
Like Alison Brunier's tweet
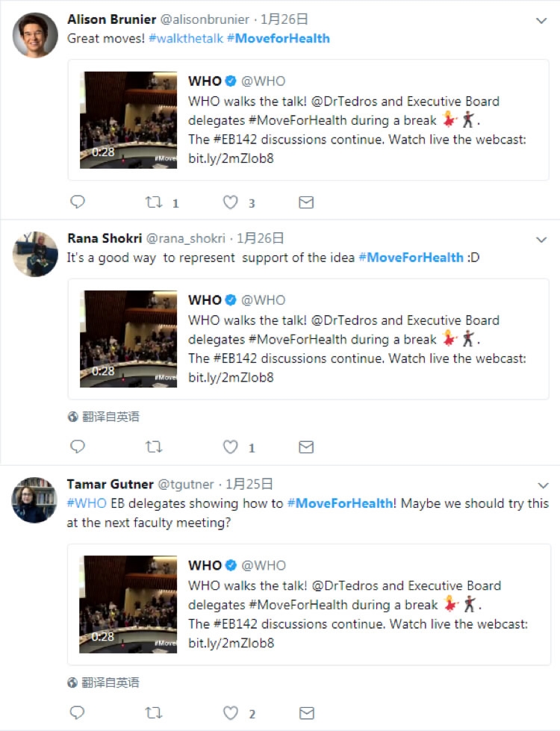[x=231, y=202]
